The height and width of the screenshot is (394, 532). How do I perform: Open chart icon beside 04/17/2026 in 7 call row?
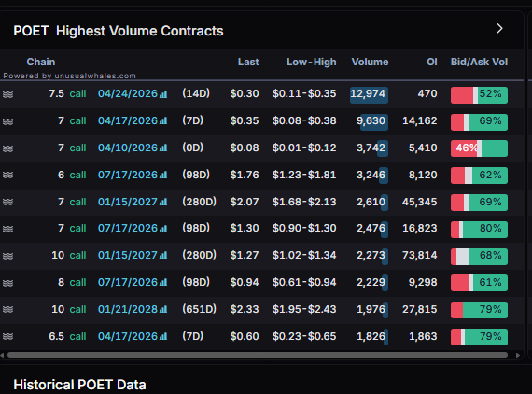point(163,120)
